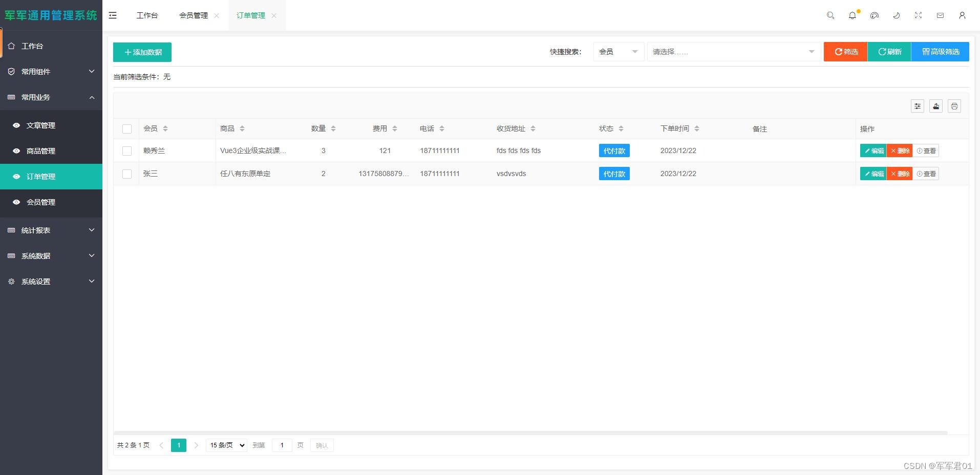980x475 pixels.
Task: Click the gear icon beside 系统设置
Action: click(11, 282)
